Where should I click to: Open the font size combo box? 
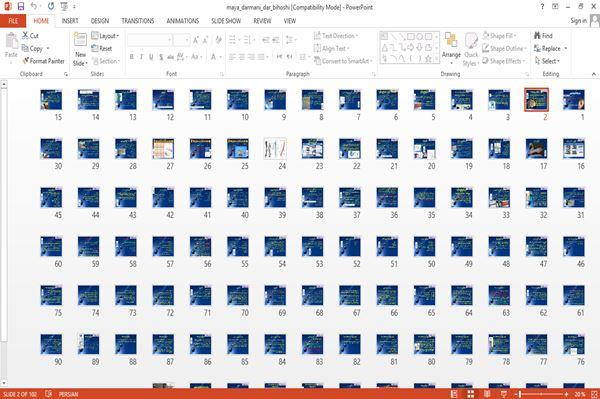(x=181, y=40)
